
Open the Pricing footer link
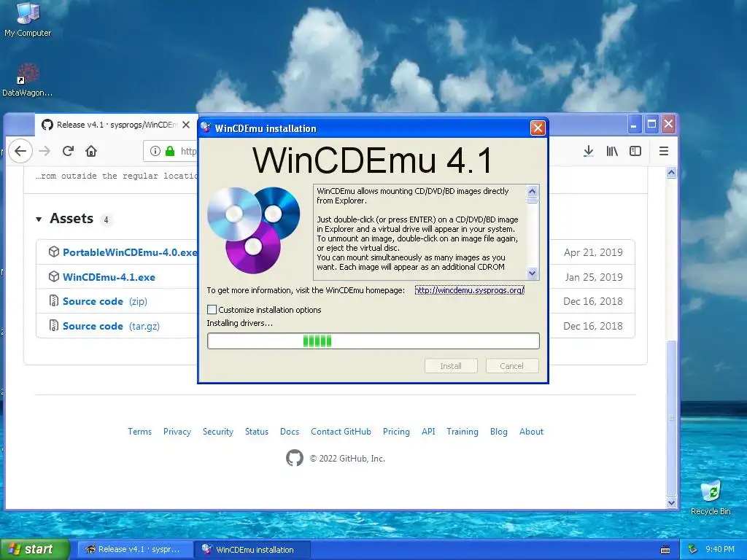click(396, 432)
